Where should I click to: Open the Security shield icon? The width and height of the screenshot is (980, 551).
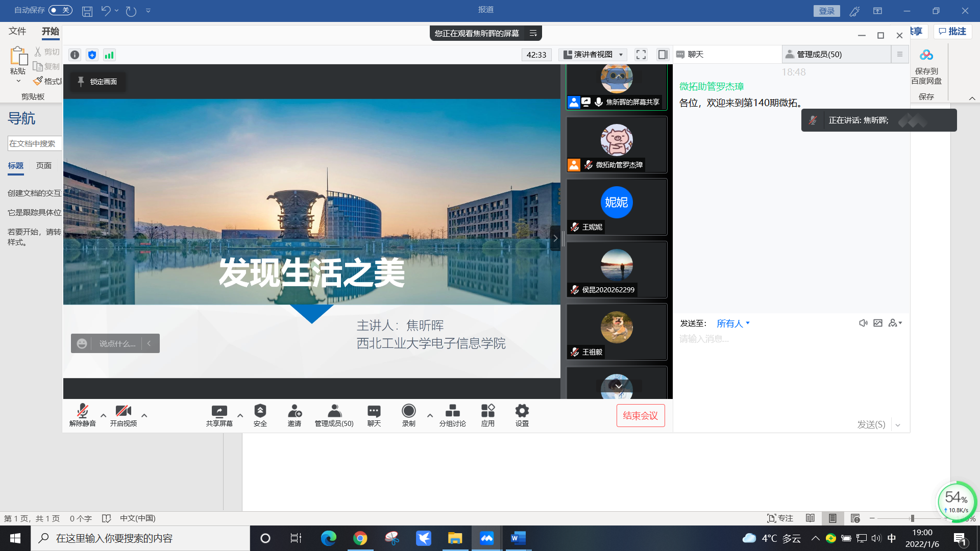point(260,411)
